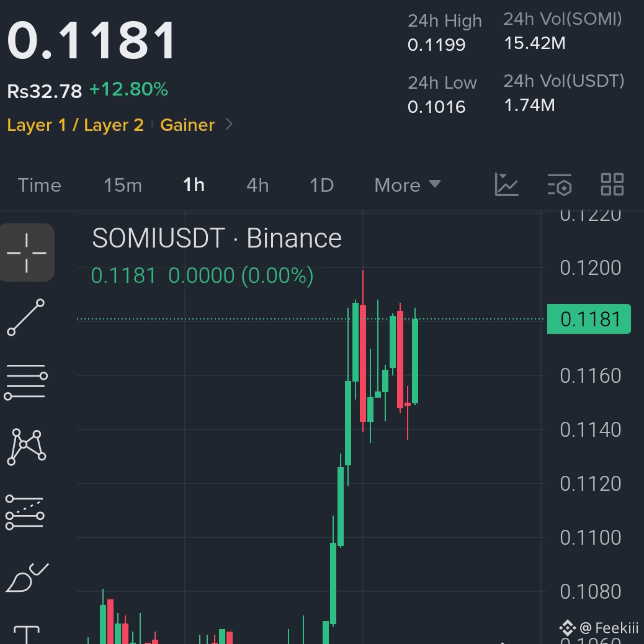Image resolution: width=644 pixels, height=644 pixels.
Task: Click the 0.1181 current price label on axis
Action: [x=589, y=319]
